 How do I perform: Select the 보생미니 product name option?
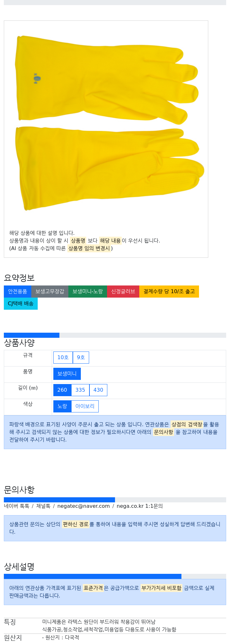tap(67, 374)
